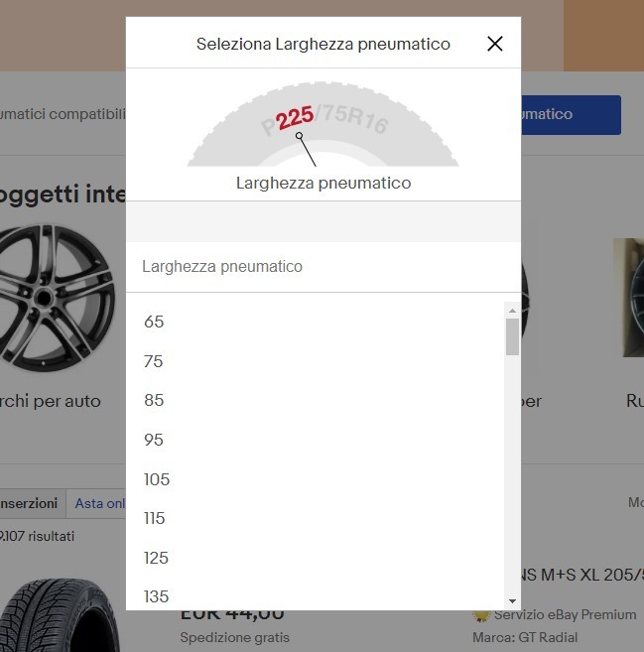
Task: Click the tire diagram with 225 highlighted
Action: (x=323, y=124)
